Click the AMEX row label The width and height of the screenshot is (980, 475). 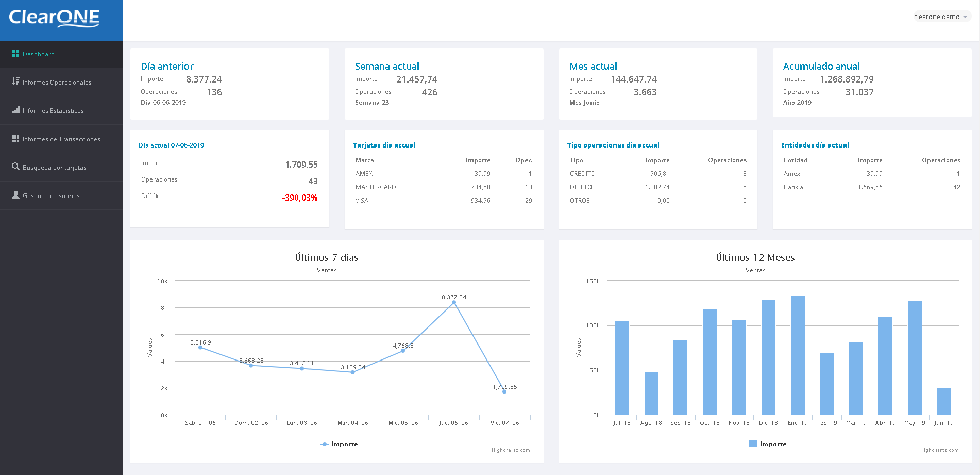click(x=364, y=174)
